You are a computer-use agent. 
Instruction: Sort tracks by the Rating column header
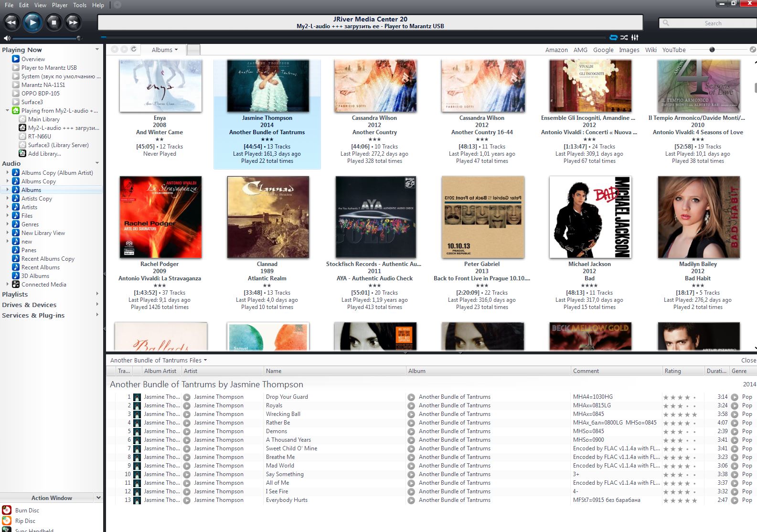(x=682, y=371)
